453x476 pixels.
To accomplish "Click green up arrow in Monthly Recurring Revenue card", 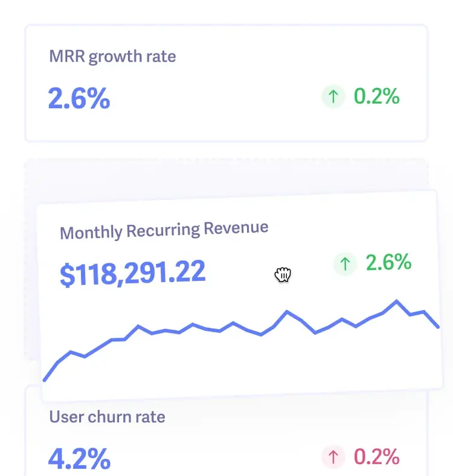I will [x=345, y=264].
